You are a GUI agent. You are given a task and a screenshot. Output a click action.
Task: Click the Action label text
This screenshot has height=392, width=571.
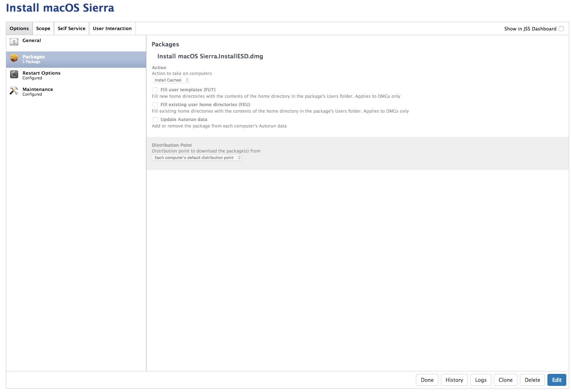point(159,67)
